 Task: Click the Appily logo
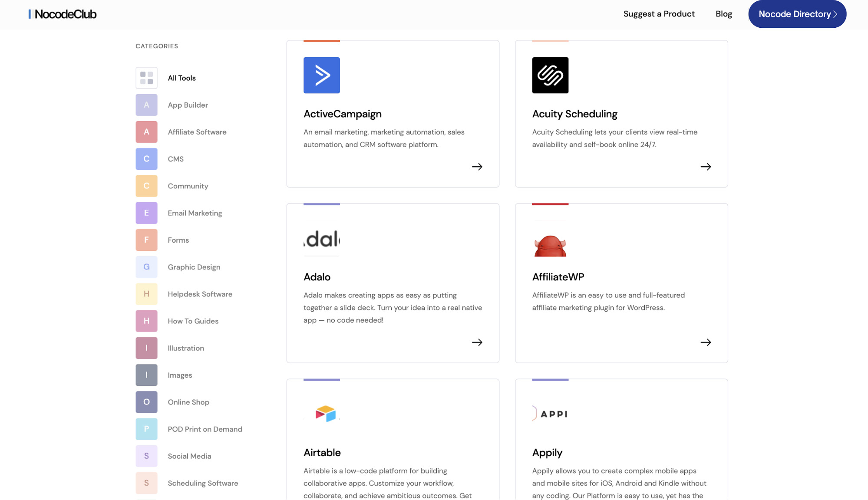(550, 414)
